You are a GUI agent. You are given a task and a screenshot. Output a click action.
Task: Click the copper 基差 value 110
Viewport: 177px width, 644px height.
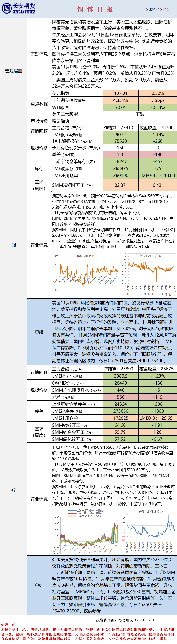tap(121, 154)
